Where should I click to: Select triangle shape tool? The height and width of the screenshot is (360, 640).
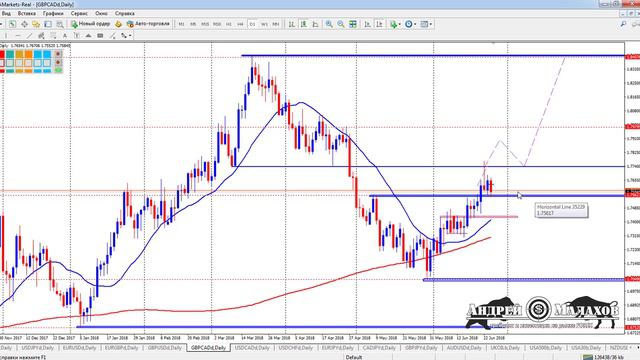(88, 36)
